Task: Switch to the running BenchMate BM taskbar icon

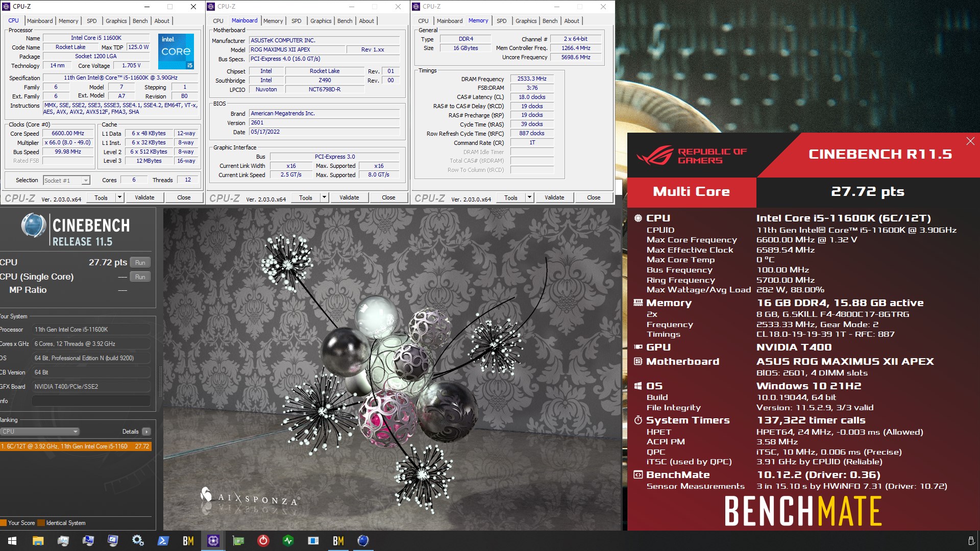Action: point(338,541)
